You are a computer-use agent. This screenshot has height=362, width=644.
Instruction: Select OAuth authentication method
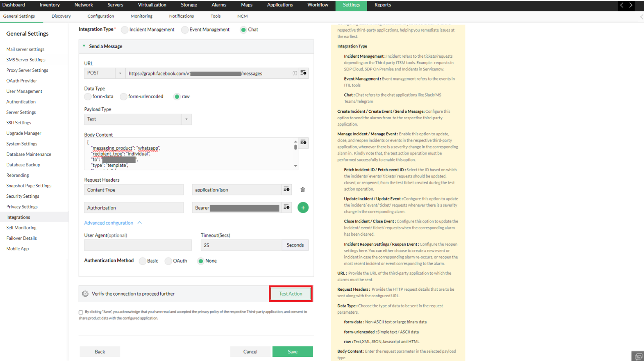point(168,261)
